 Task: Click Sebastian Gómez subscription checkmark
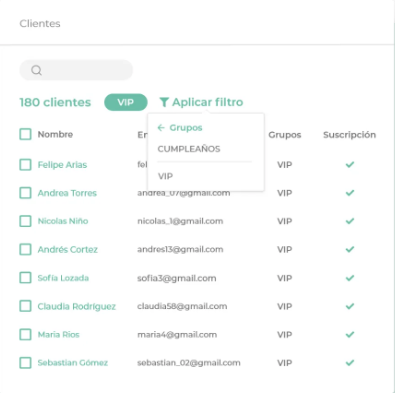(x=350, y=363)
